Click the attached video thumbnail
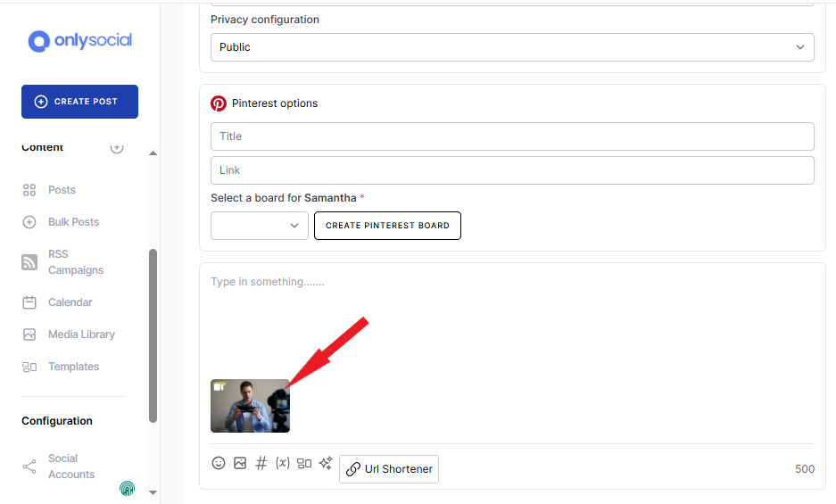 pyautogui.click(x=250, y=406)
